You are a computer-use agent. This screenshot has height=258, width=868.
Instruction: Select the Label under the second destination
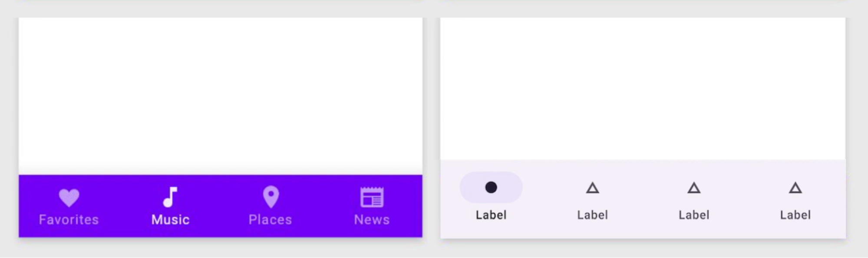[592, 215]
